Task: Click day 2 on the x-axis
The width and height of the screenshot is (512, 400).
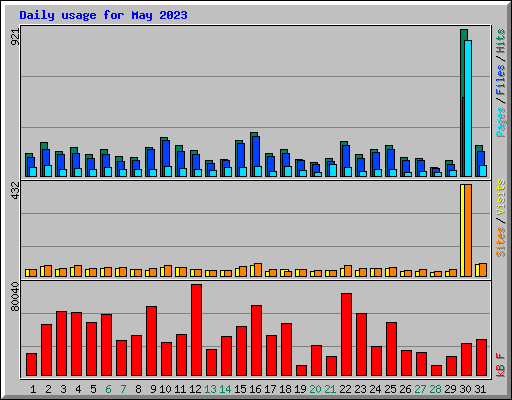Action: pyautogui.click(x=48, y=389)
